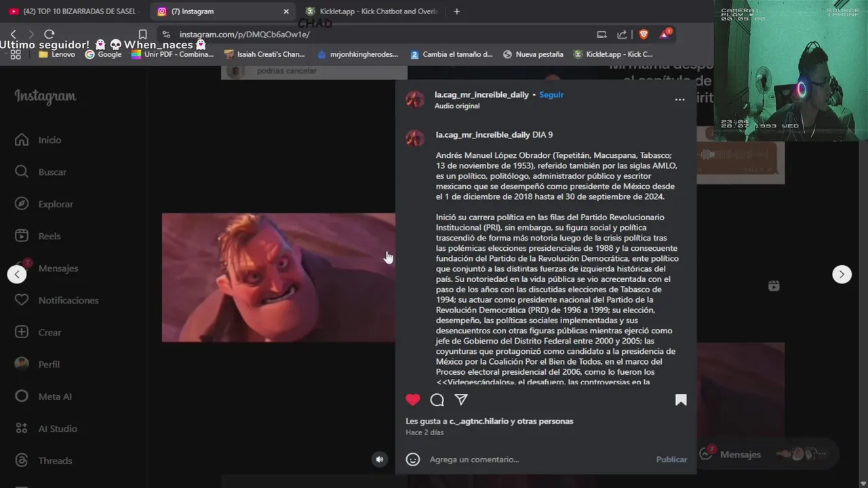Open the Isaiah Creati's Chan bookmark
Image resolution: width=868 pixels, height=488 pixels.
[264, 54]
